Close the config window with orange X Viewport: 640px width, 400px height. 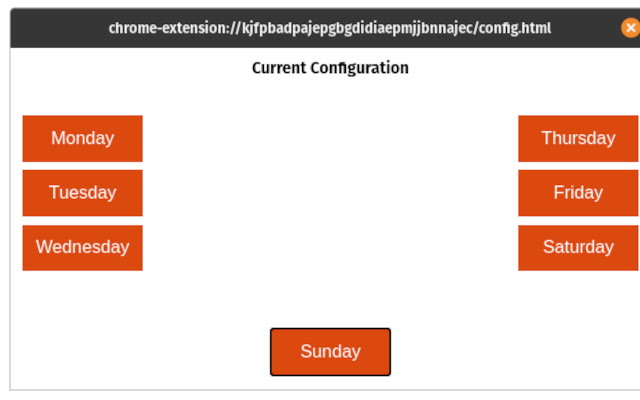pyautogui.click(x=630, y=28)
